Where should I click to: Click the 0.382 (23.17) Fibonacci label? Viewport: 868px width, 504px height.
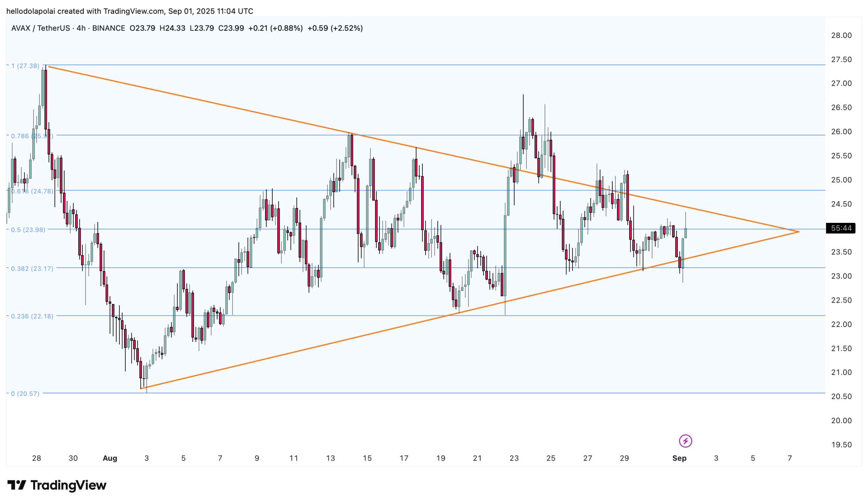(x=32, y=268)
